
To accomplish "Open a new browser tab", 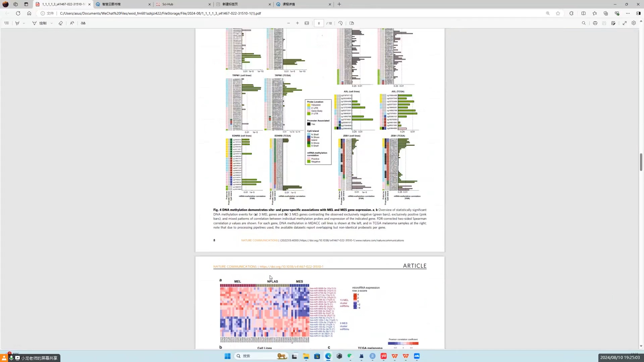I will point(339,4).
